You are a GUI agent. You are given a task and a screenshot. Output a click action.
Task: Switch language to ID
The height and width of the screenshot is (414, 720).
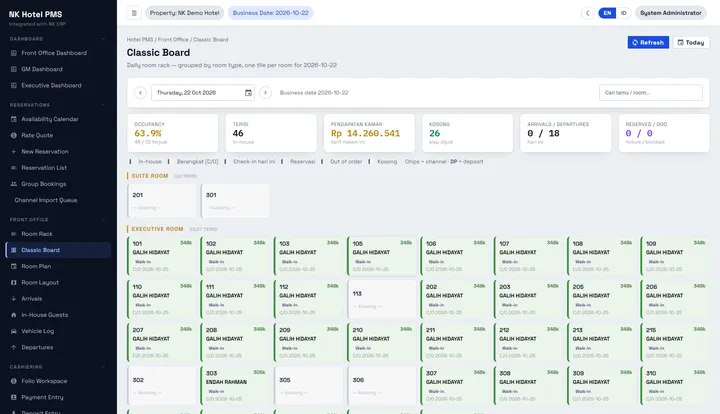(624, 13)
